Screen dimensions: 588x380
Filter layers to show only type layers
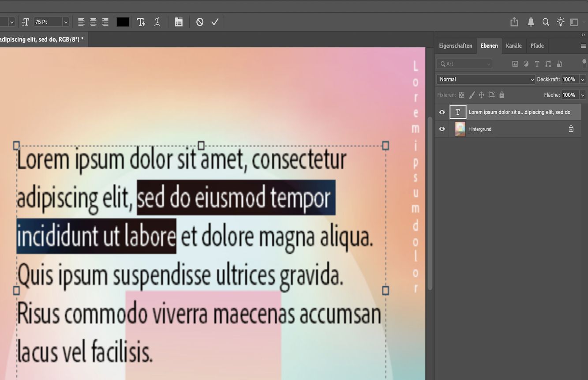(537, 64)
